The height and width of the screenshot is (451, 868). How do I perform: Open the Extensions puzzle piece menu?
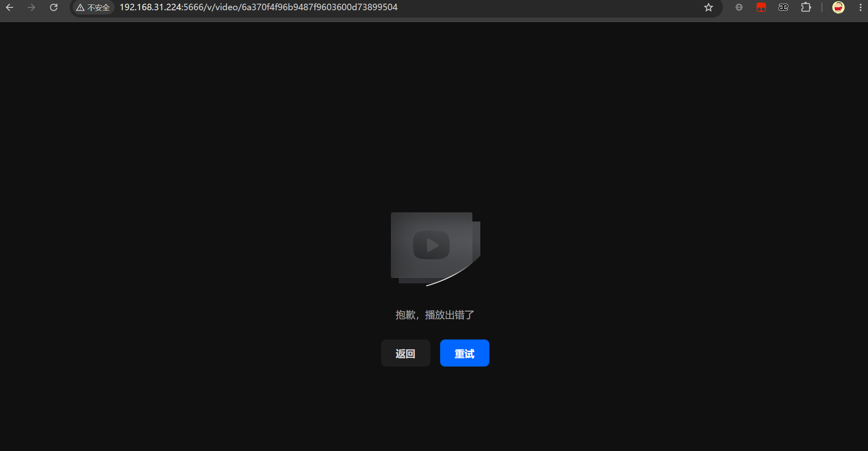pyautogui.click(x=806, y=7)
